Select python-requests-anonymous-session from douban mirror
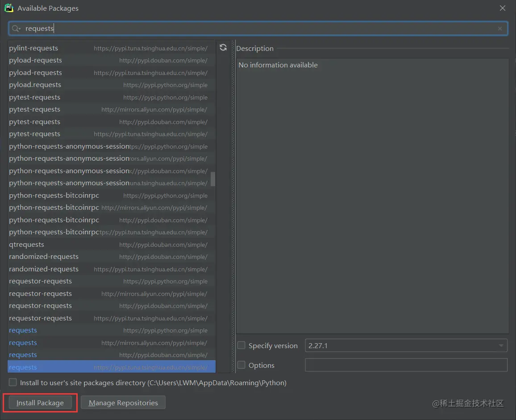This screenshot has width=516, height=420. [112, 171]
